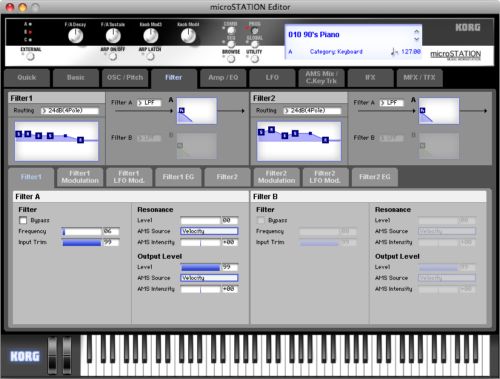
Task: Click the EXTERNAL round button
Action: tap(30, 57)
